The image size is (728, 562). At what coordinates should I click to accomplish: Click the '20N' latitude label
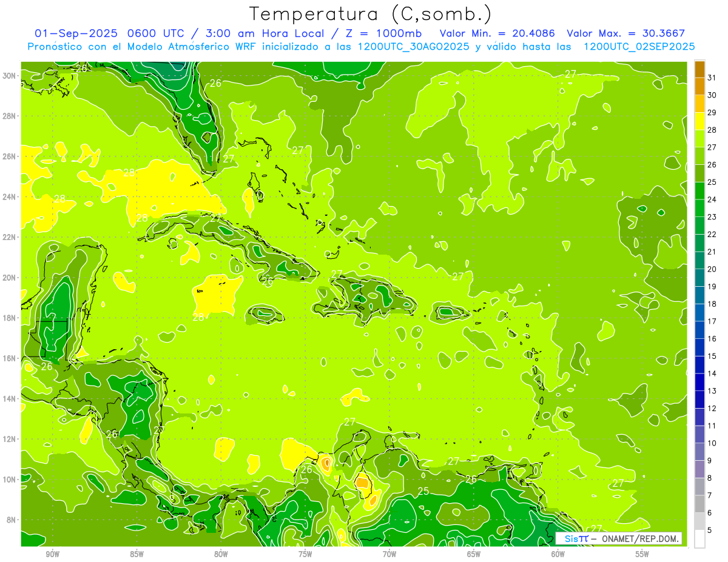(9, 277)
